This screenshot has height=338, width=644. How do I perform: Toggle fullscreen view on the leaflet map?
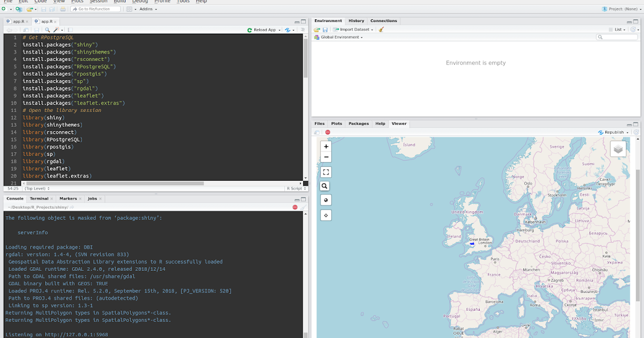(326, 172)
